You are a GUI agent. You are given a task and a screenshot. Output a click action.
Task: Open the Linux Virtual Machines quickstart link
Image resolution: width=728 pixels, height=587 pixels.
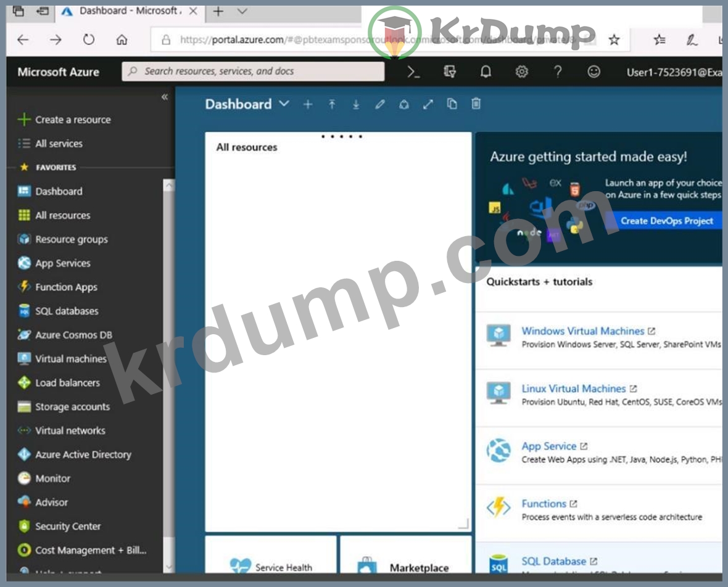pos(573,389)
